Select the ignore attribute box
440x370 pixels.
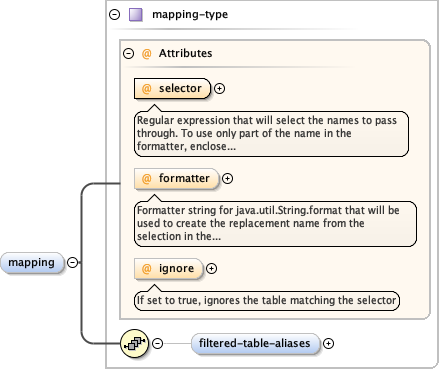[168, 269]
